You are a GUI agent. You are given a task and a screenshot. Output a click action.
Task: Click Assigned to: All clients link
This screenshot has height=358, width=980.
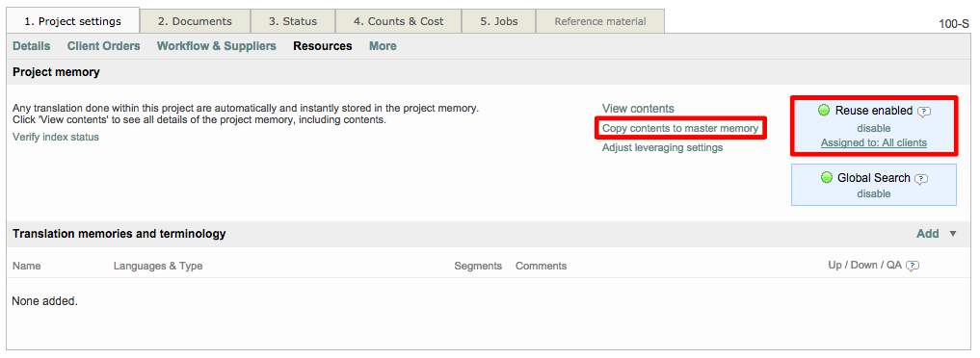tap(874, 142)
